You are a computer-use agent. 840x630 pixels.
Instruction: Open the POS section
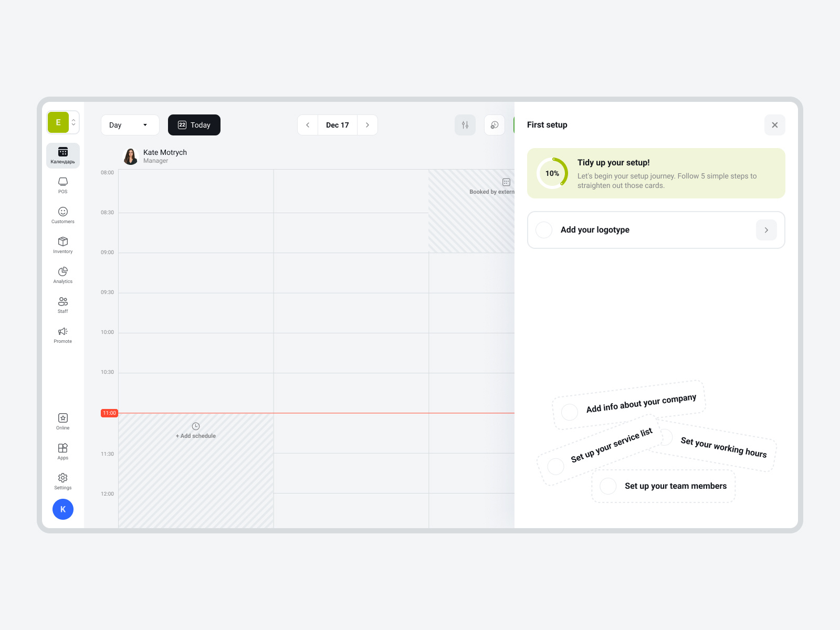coord(62,185)
